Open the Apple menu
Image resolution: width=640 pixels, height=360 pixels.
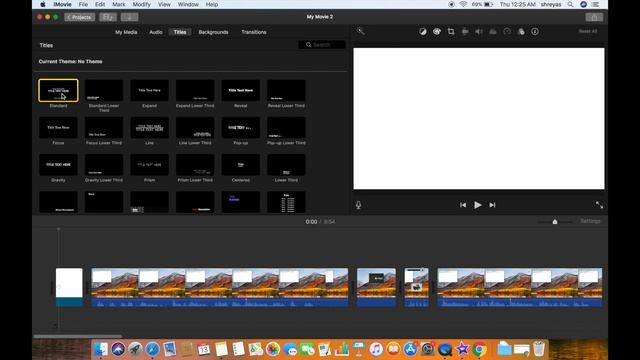pos(43,4)
